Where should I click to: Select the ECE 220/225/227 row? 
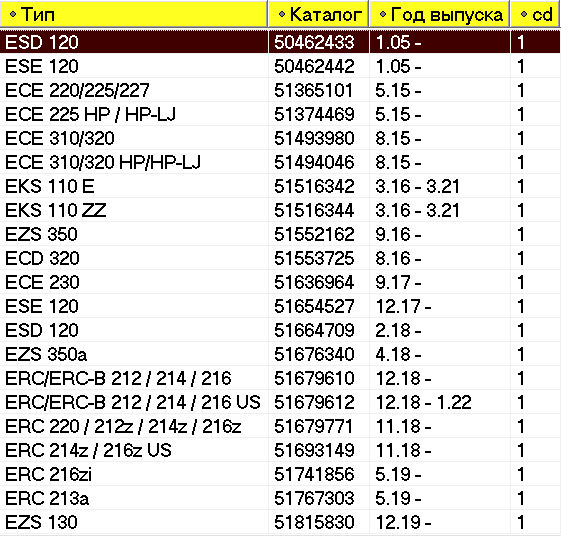coord(280,90)
